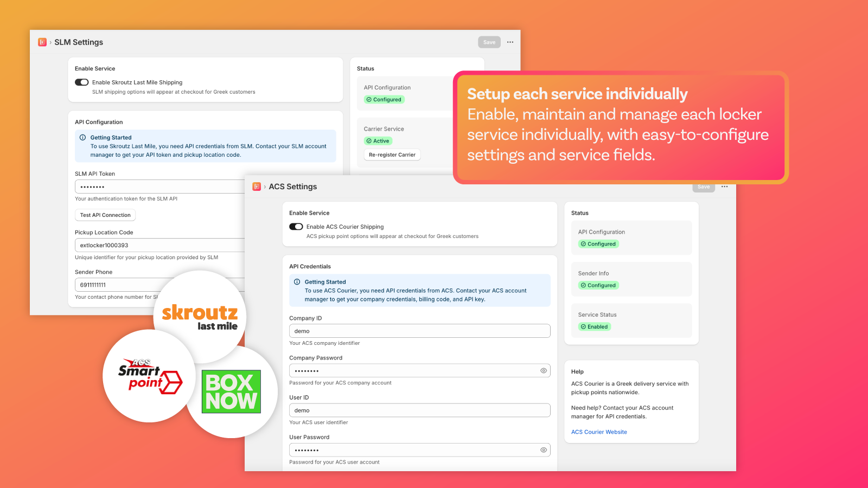Click the 'Service Status' label
The width and height of the screenshot is (868, 488).
pyautogui.click(x=597, y=315)
